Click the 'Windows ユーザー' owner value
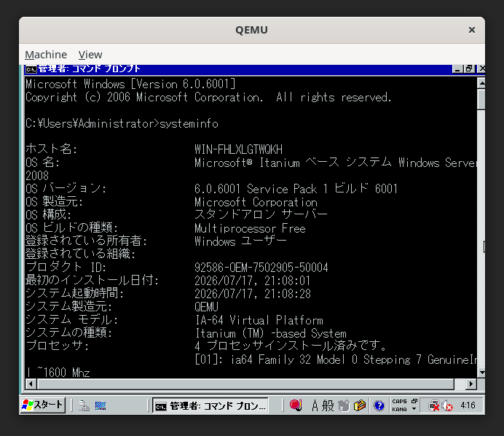The height and width of the screenshot is (436, 504). (240, 241)
